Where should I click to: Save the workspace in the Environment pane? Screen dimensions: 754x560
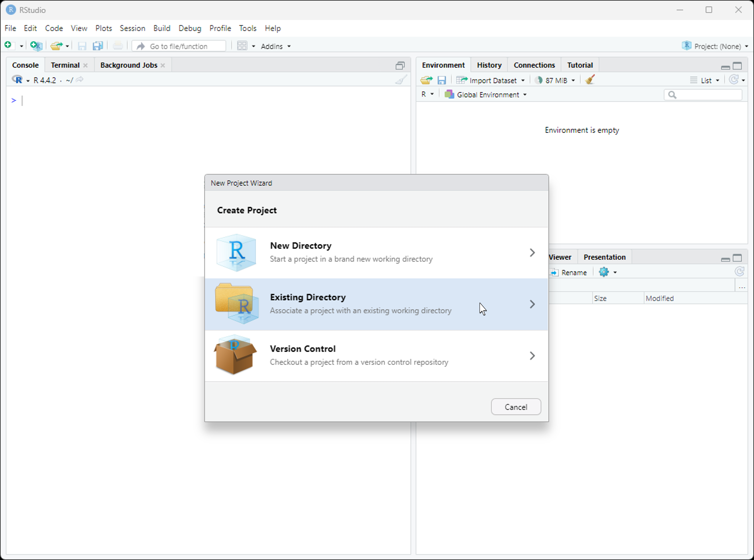(441, 80)
